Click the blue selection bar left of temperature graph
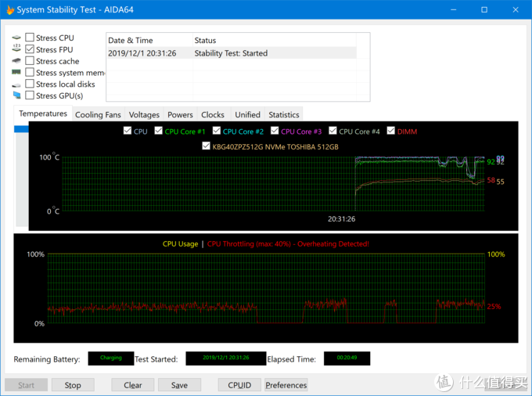532x396 pixels. pos(21,130)
